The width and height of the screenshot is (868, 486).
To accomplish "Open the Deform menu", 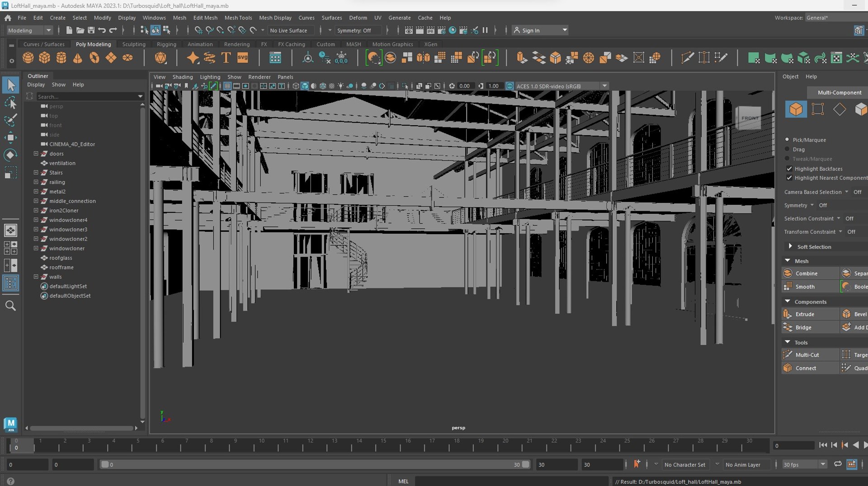I will coord(358,18).
